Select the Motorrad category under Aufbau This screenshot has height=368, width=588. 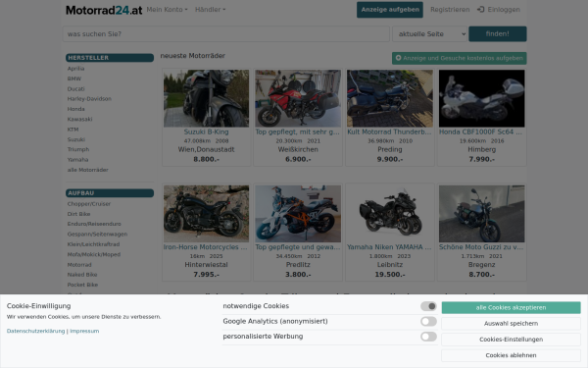tap(79, 265)
